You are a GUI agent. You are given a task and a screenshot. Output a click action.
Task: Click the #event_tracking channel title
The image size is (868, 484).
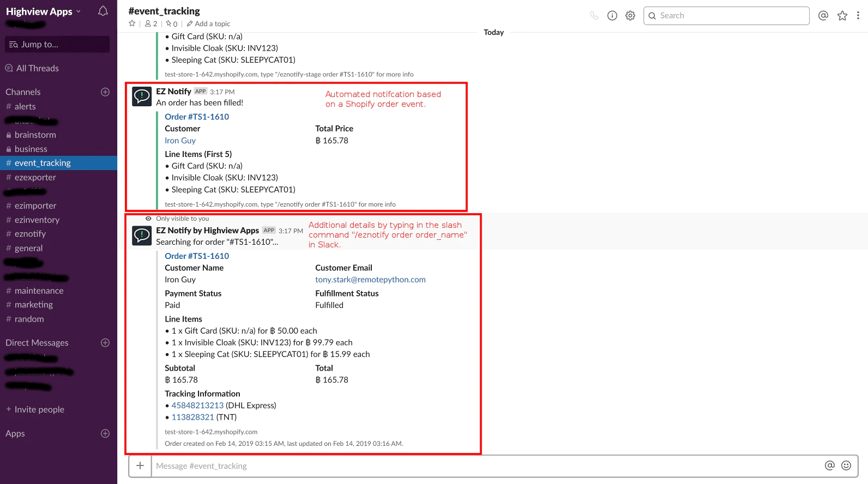click(164, 11)
